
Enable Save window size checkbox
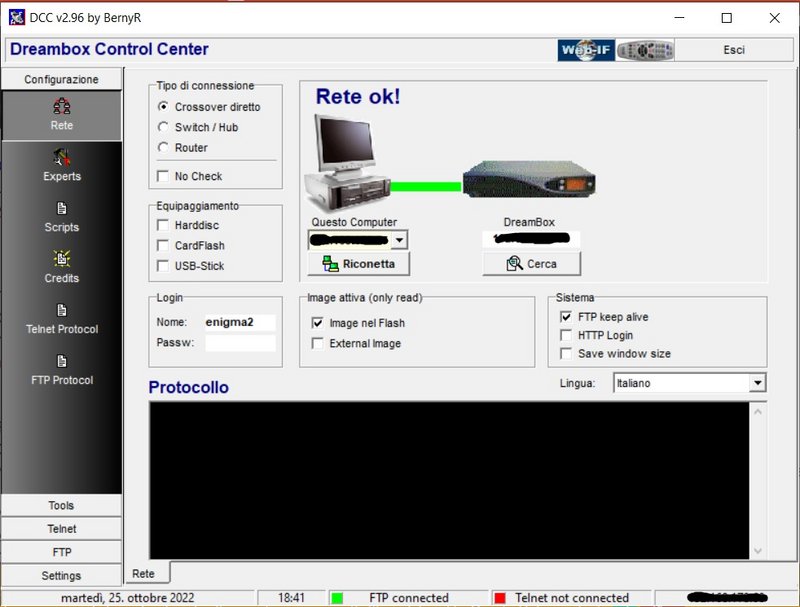[566, 353]
